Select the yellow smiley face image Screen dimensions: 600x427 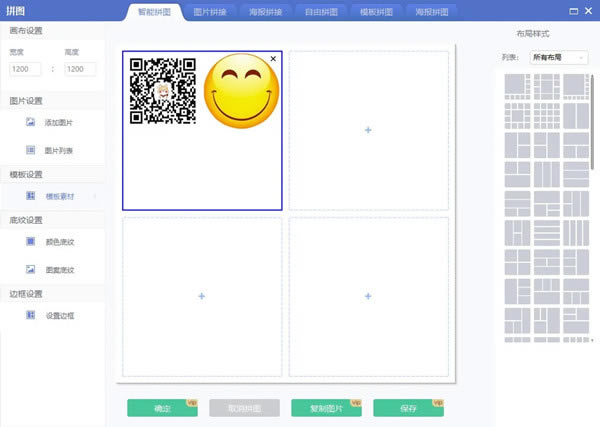click(241, 91)
